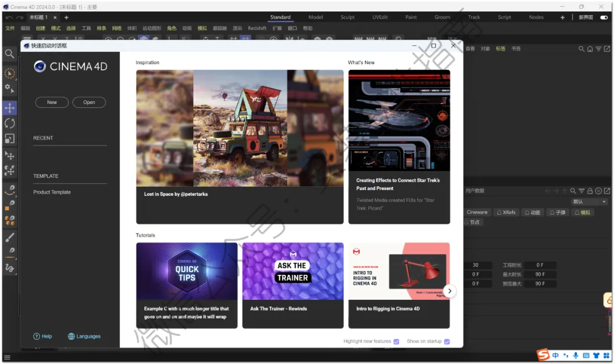The height and width of the screenshot is (364, 614).
Task: Close the 未标题 1 project tab
Action: [55, 18]
